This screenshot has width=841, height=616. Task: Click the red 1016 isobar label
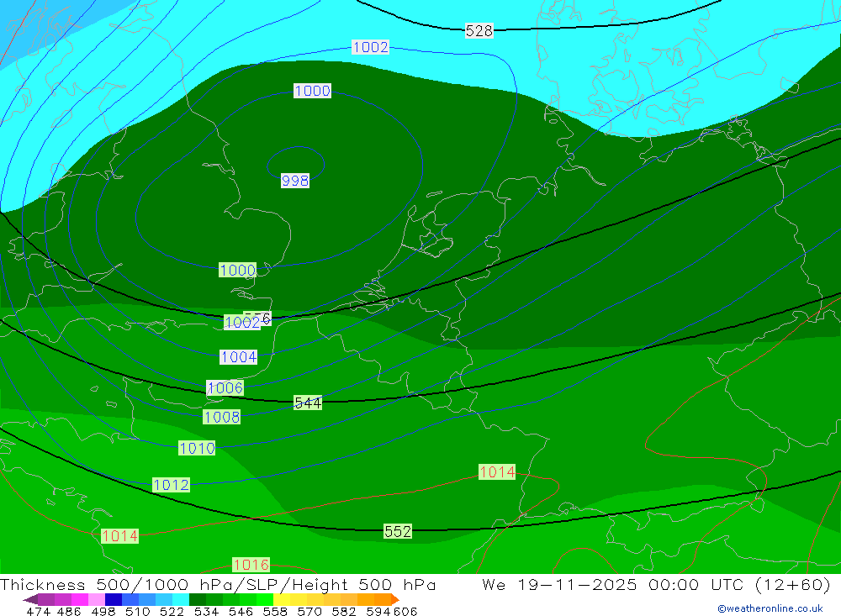pos(251,565)
